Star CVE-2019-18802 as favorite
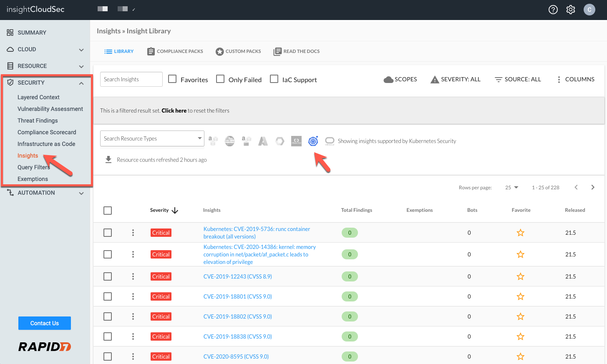 click(521, 316)
